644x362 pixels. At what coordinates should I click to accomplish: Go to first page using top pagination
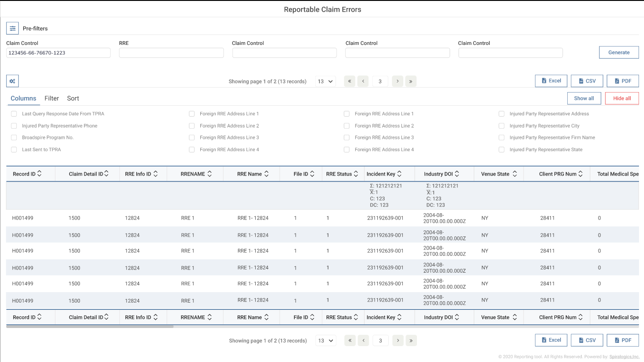350,81
